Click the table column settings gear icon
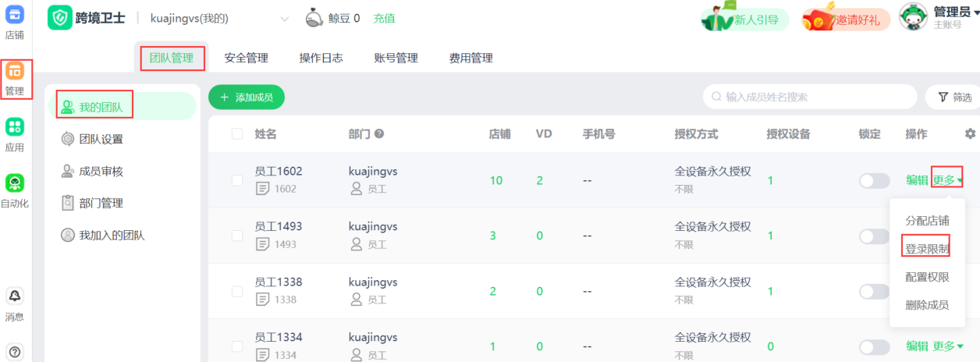This screenshot has height=362, width=980. (970, 134)
